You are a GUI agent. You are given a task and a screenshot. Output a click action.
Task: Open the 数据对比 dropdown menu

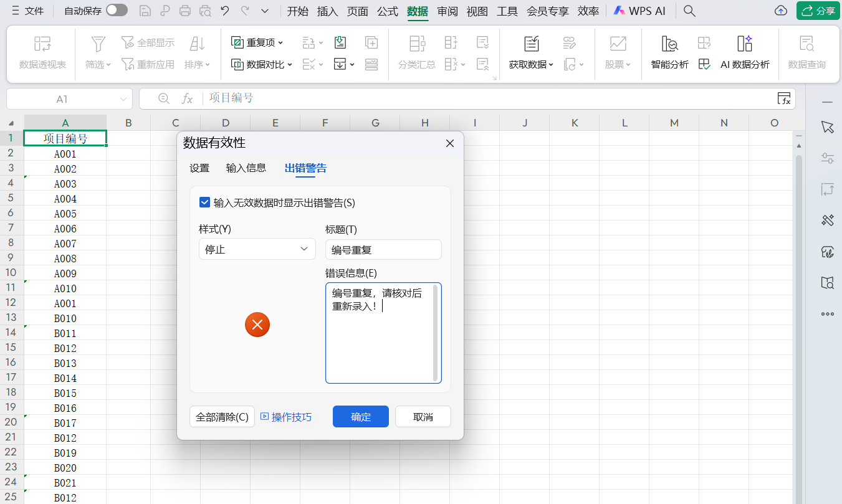coord(262,64)
